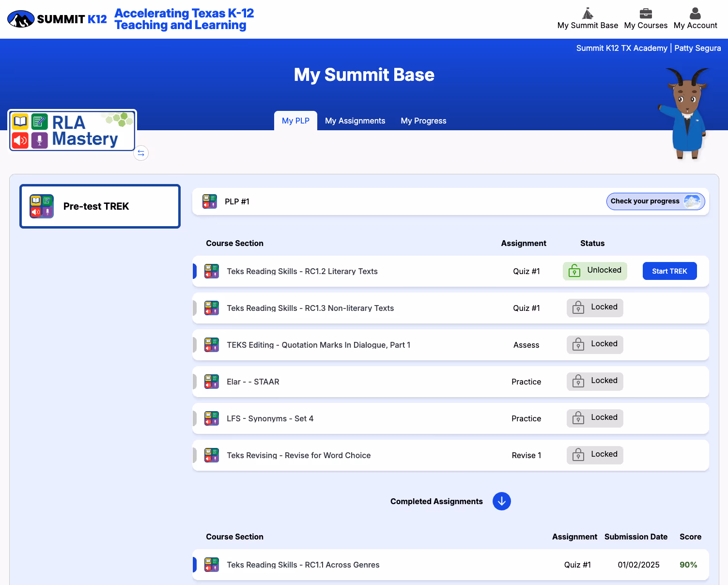The height and width of the screenshot is (585, 728).
Task: Click Accelerating Texas K-12 Teaching tagline
Action: [x=184, y=19]
